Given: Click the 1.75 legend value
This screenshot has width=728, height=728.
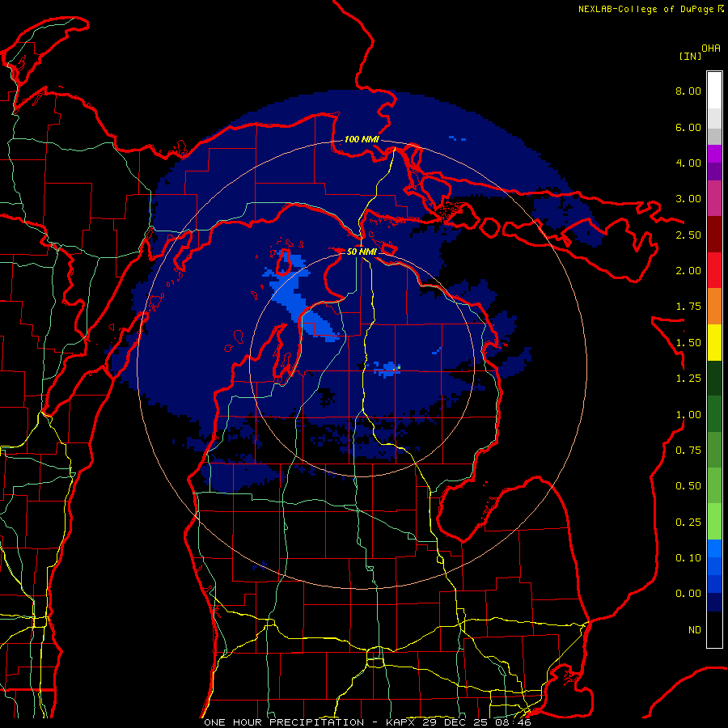Looking at the screenshot, I should click(x=688, y=307).
